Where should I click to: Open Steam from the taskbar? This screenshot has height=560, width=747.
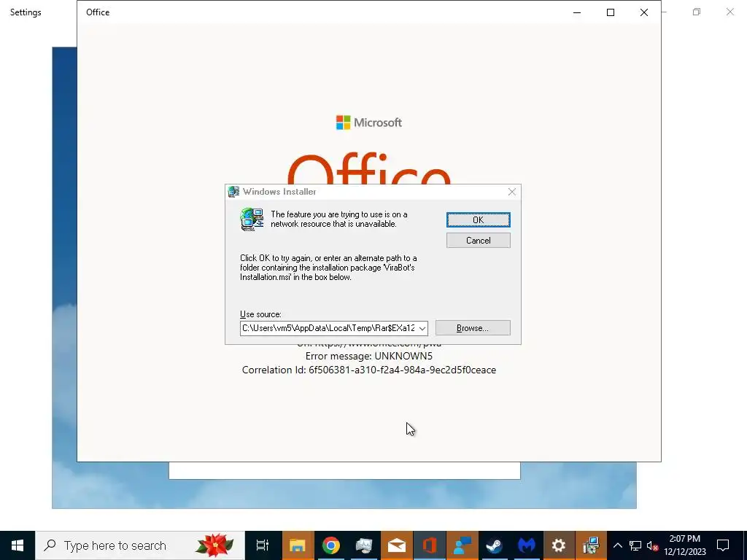click(x=495, y=545)
